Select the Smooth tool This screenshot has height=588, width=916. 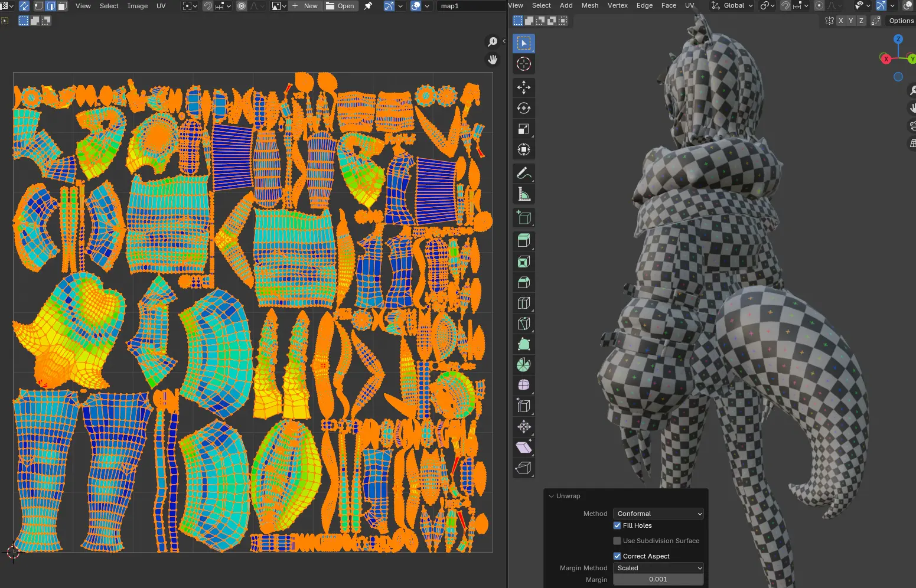[524, 386]
